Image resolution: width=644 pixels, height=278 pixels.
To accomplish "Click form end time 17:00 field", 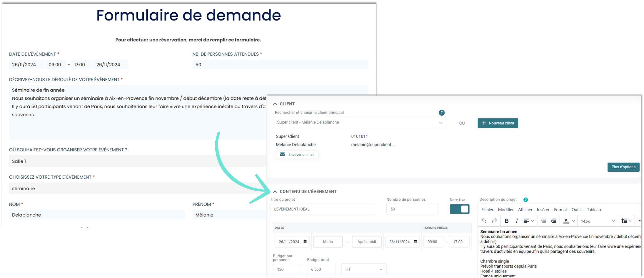I will click(x=82, y=65).
